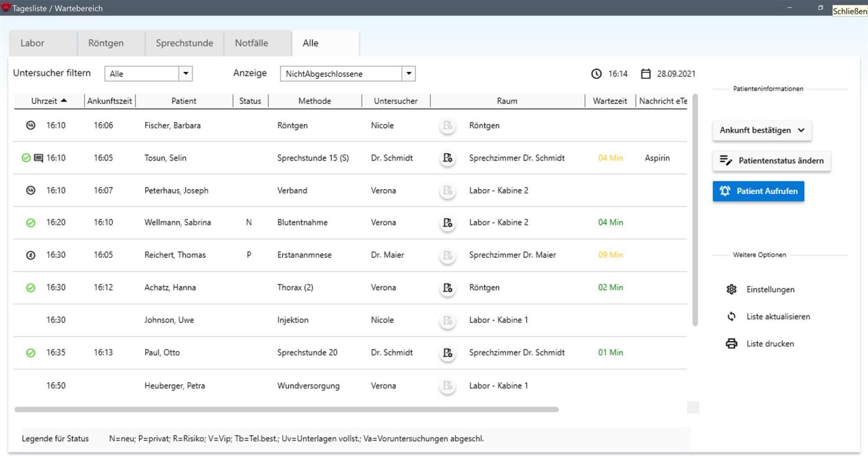Click room assign icon for Johnson, Uwe
The image size is (868, 460).
click(447, 321)
